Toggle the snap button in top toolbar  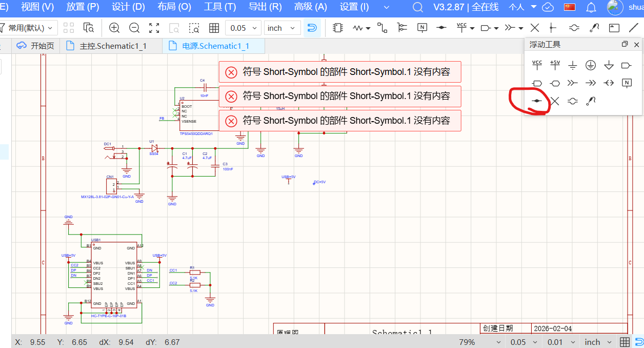tap(312, 28)
